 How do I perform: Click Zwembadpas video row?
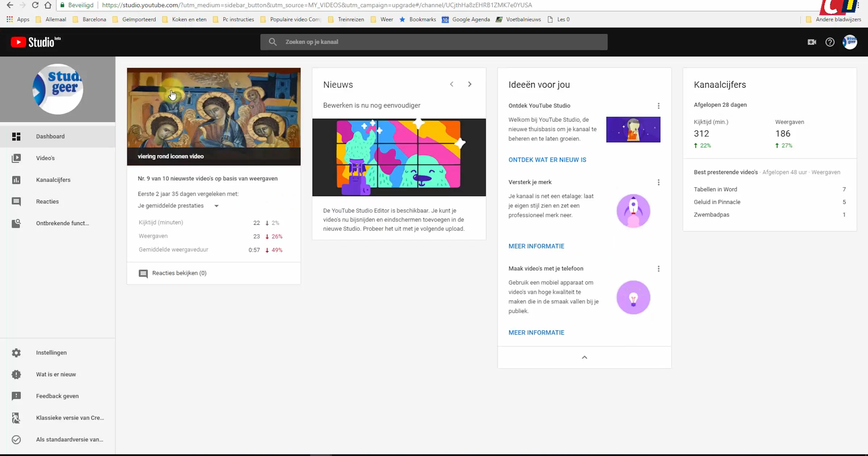(770, 215)
